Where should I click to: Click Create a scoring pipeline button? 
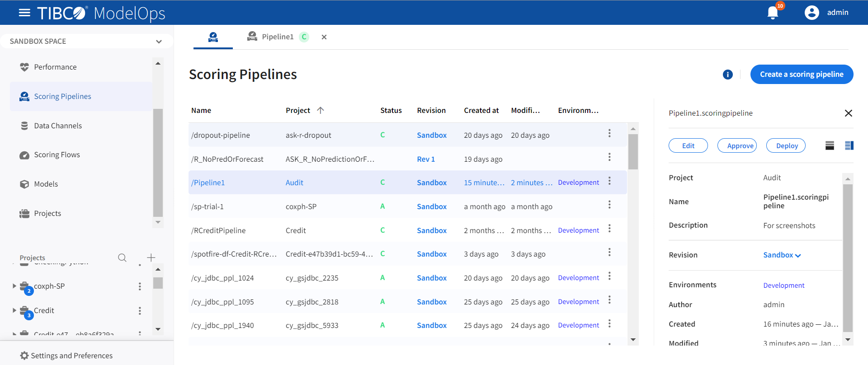[801, 75]
